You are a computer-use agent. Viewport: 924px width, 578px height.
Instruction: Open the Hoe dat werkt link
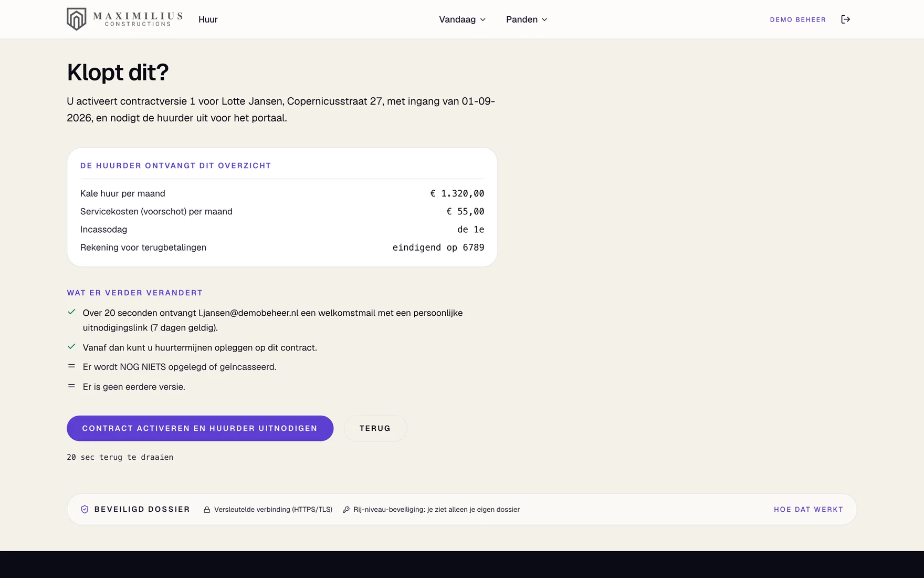808,510
